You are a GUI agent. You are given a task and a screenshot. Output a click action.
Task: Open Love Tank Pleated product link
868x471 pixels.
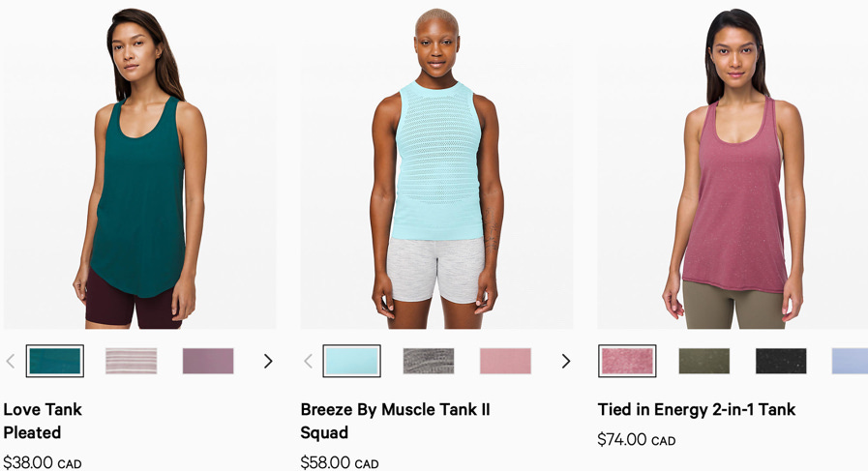pyautogui.click(x=43, y=421)
